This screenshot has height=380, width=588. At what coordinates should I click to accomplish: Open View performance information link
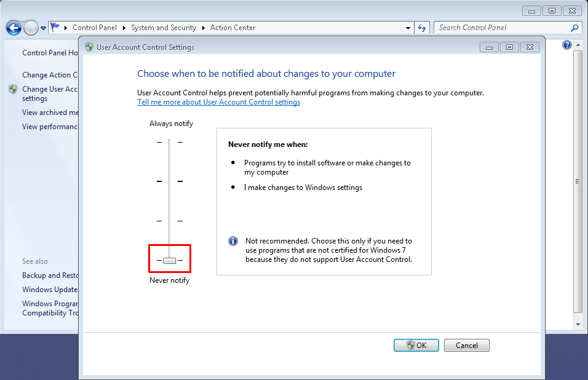click(x=49, y=127)
